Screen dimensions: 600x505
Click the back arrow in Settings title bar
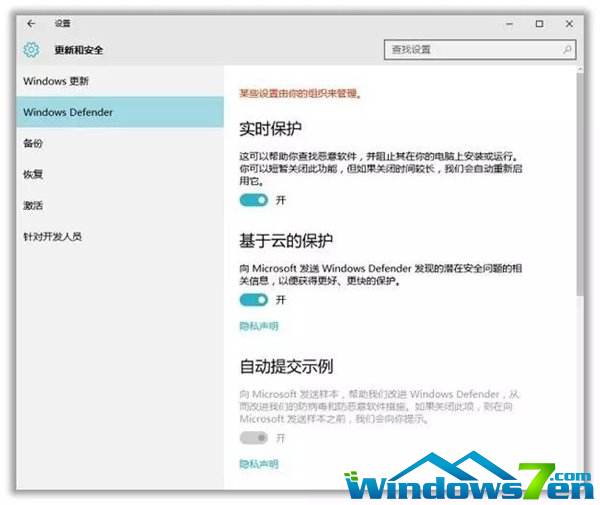31,24
